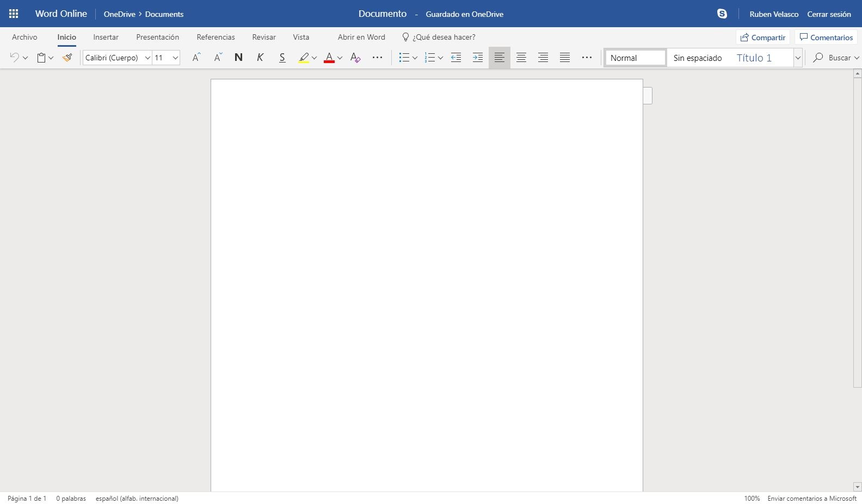Viewport: 862px width, 504px height.
Task: Toggle underline formatting (S button)
Action: (x=282, y=58)
